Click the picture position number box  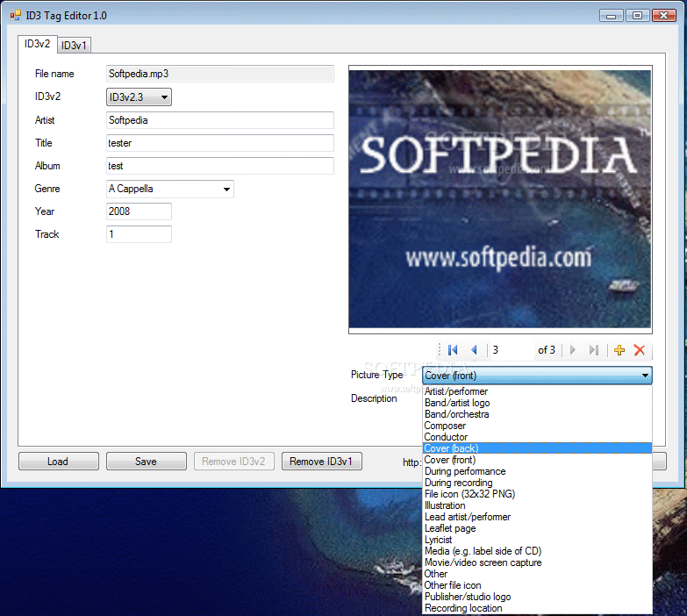tap(512, 350)
